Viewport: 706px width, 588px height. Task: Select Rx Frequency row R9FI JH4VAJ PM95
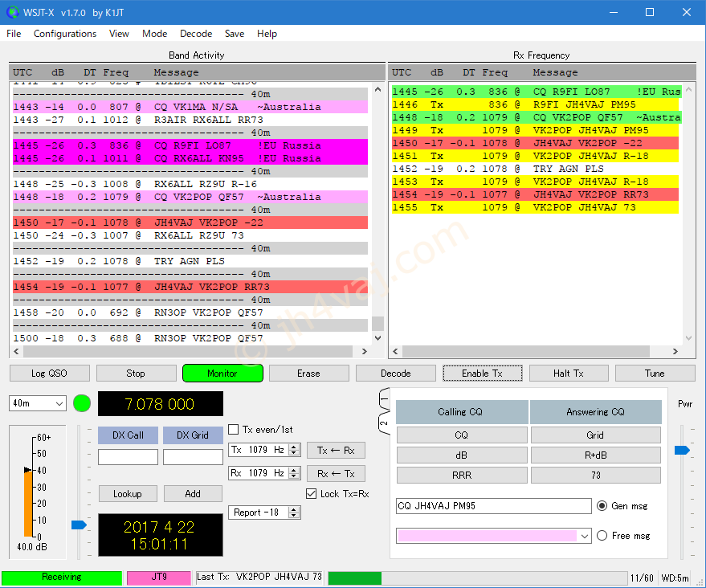click(535, 104)
